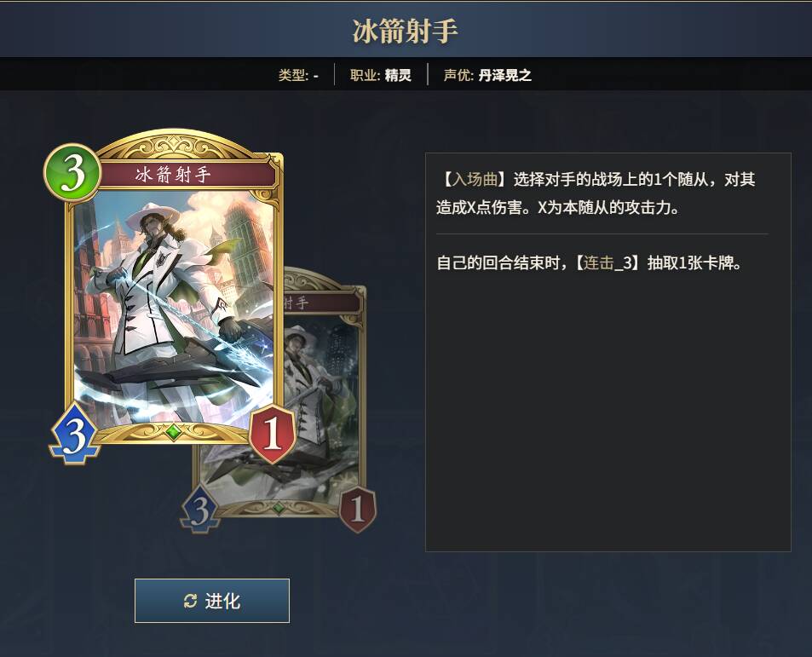Click the refresh icon in 进化 button

tap(190, 601)
